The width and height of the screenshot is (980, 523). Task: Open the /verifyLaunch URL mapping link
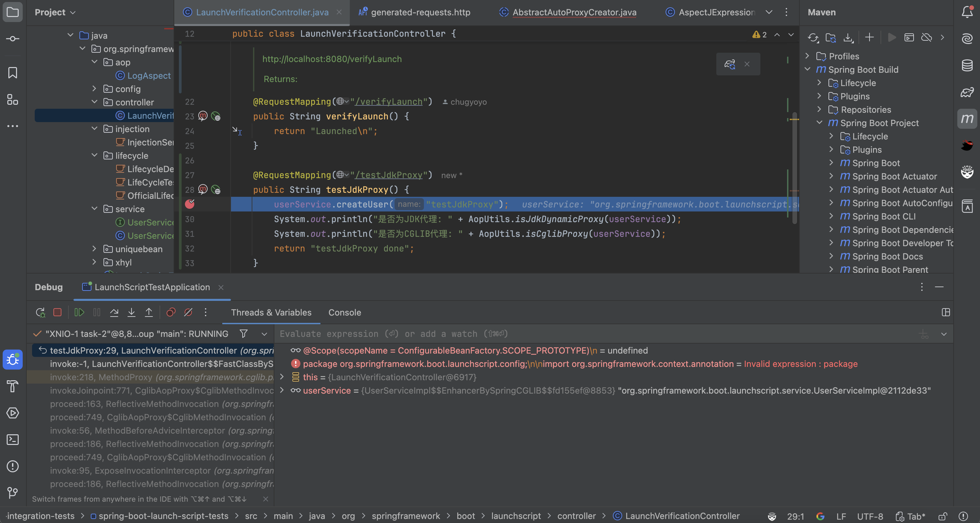tap(388, 101)
